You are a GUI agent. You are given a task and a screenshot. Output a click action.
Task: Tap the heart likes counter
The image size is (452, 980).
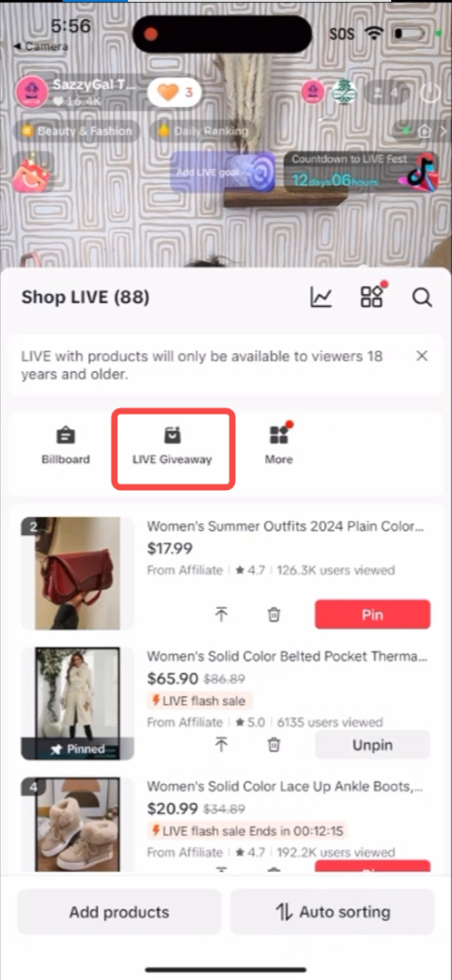[174, 93]
